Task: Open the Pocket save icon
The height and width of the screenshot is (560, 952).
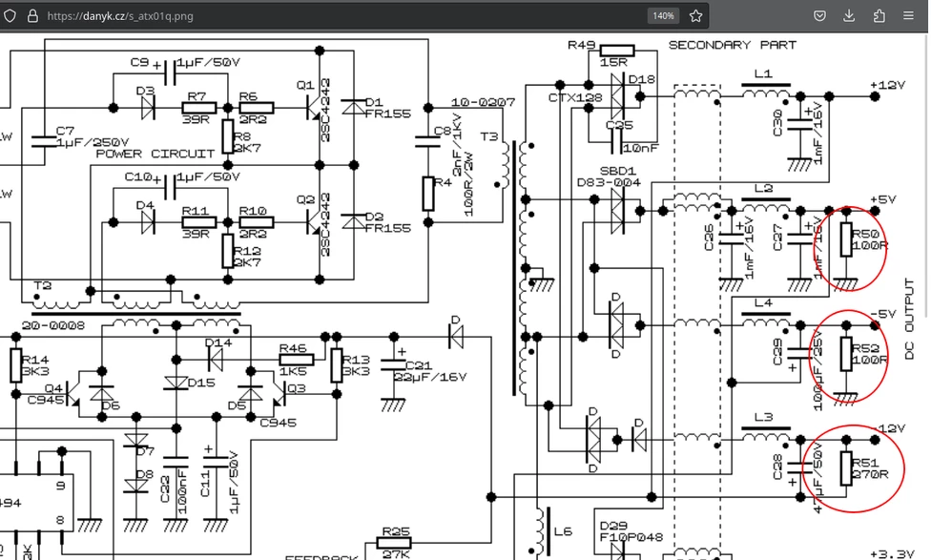Action: click(819, 16)
